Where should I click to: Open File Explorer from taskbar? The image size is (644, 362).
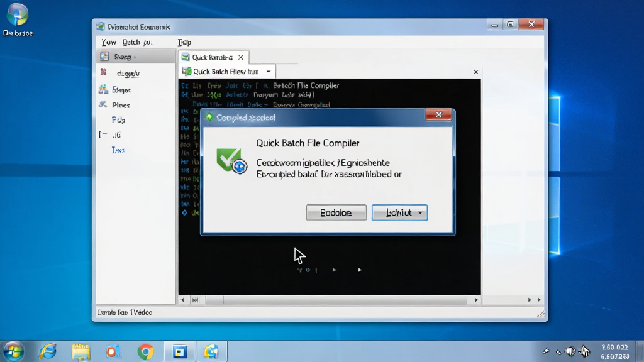[81, 352]
